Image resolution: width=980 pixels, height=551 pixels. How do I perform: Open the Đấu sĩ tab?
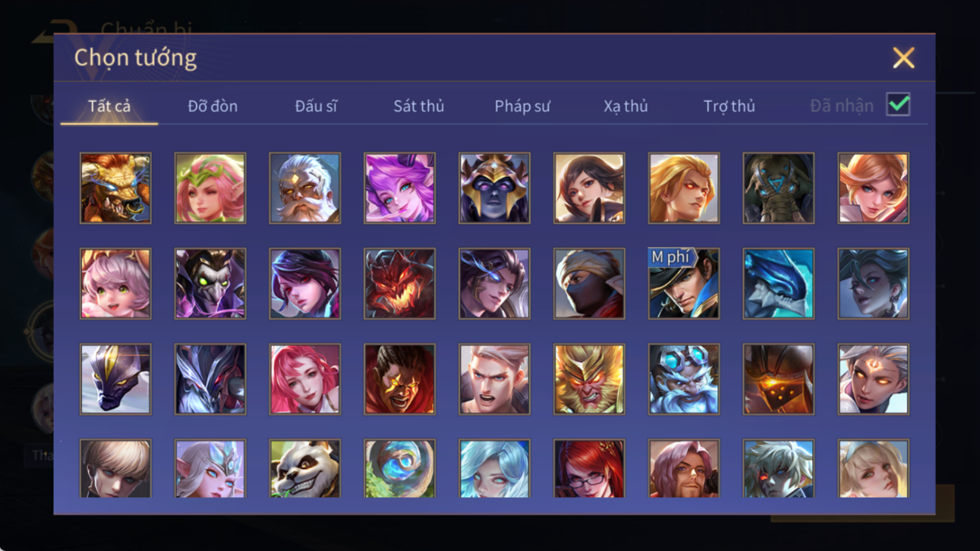pyautogui.click(x=316, y=106)
